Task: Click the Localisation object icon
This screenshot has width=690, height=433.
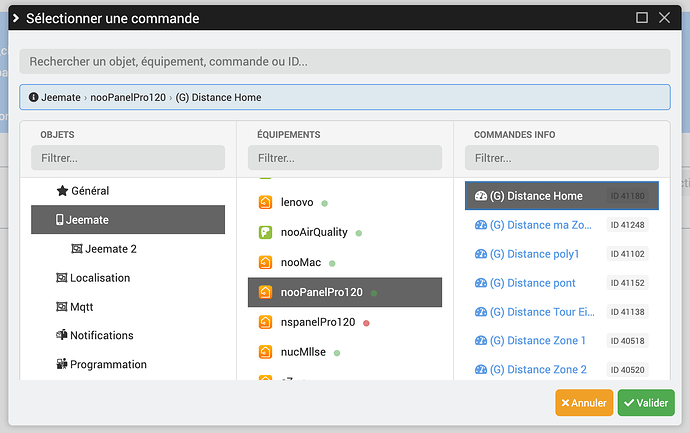Action: (x=62, y=278)
